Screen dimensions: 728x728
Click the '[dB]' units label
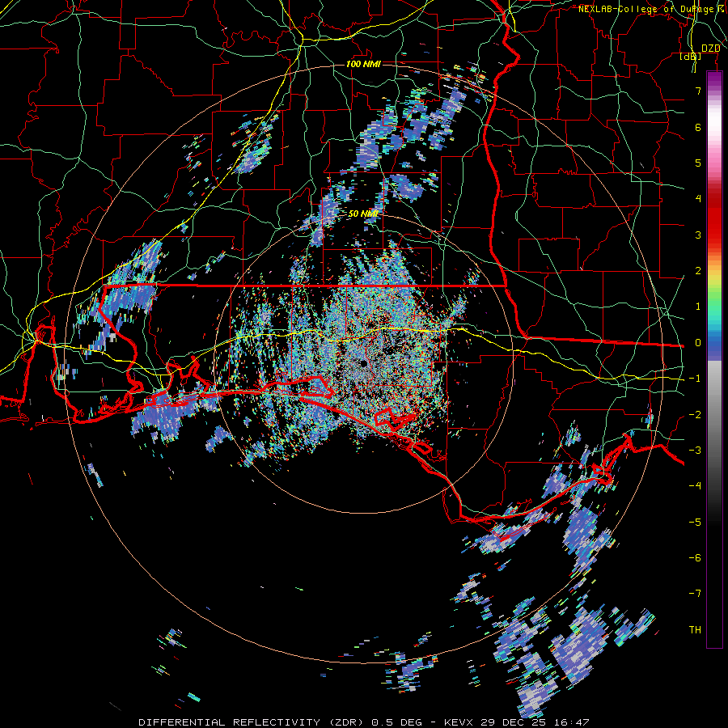691,57
